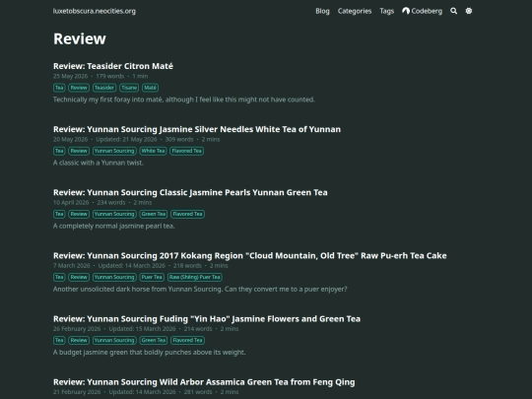Select Yunnan Sourcing tag under Kokang Region review
The image size is (532, 399).
pos(114,277)
